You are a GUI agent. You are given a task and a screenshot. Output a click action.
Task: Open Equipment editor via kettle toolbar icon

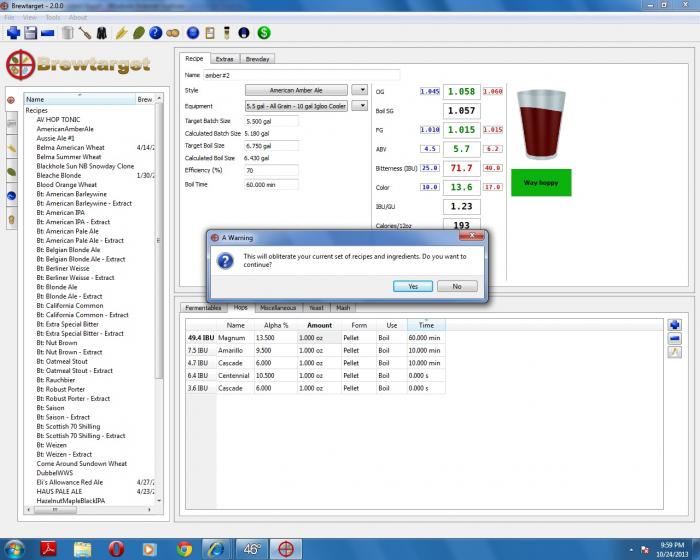[x=68, y=33]
